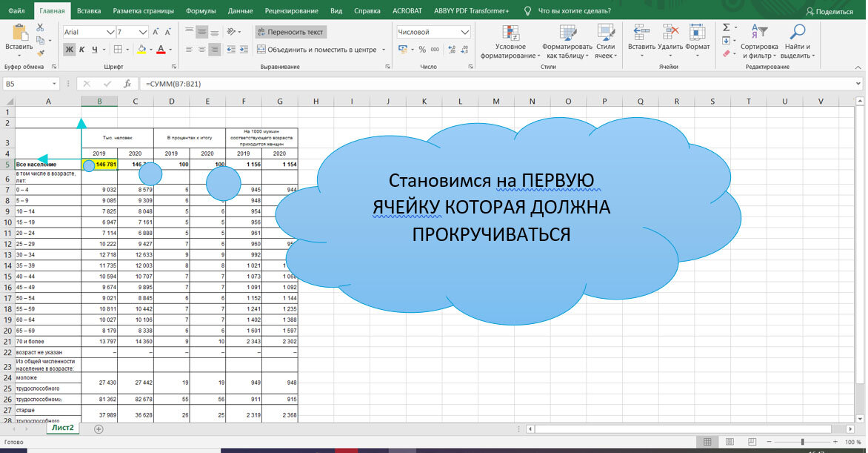Cut selection with the scissors icon
This screenshot has width=868, height=453.
pyautogui.click(x=40, y=27)
